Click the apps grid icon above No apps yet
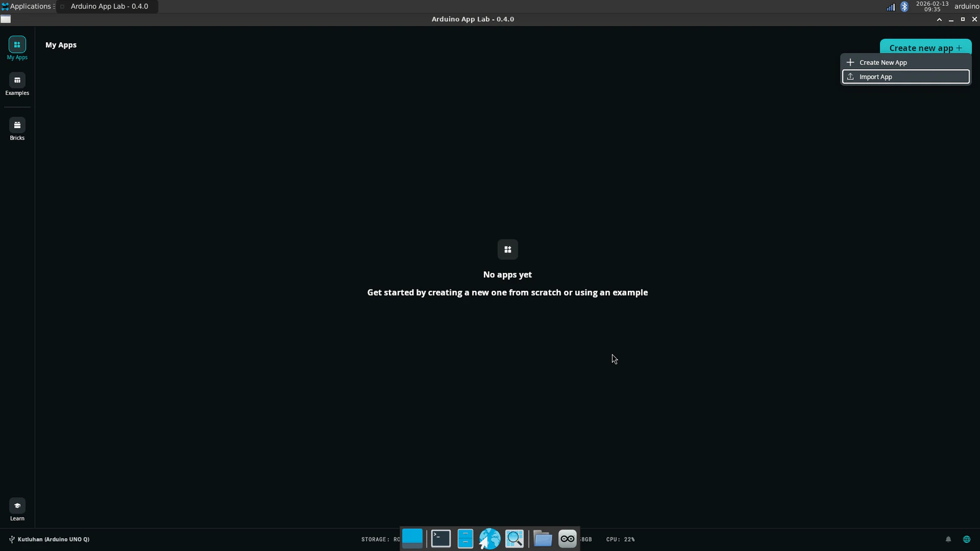The width and height of the screenshot is (980, 551). [x=508, y=250]
